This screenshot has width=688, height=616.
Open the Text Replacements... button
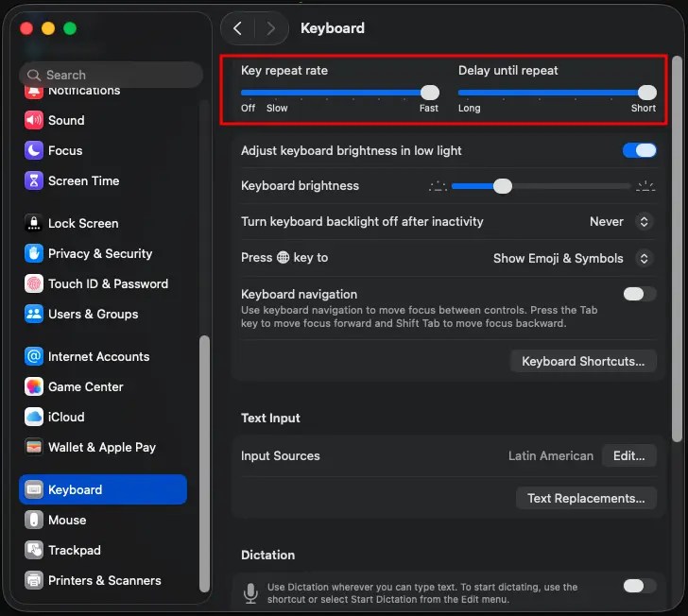click(x=586, y=499)
